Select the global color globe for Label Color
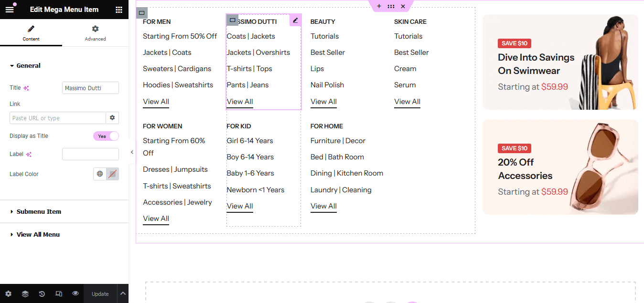This screenshot has height=303, width=644. [100, 174]
